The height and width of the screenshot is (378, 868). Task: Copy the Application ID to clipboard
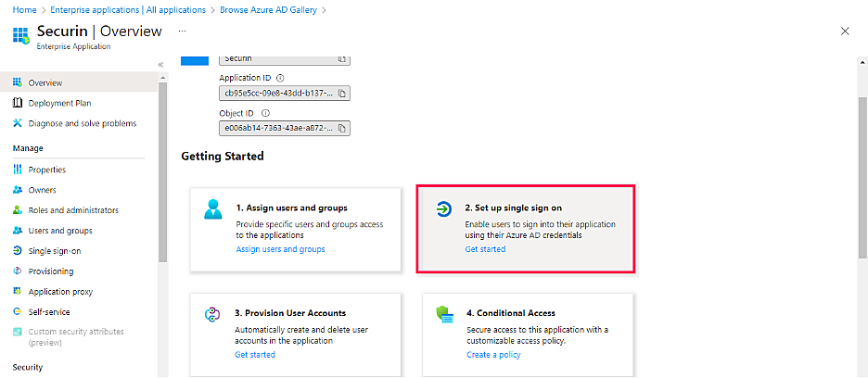pyautogui.click(x=342, y=94)
